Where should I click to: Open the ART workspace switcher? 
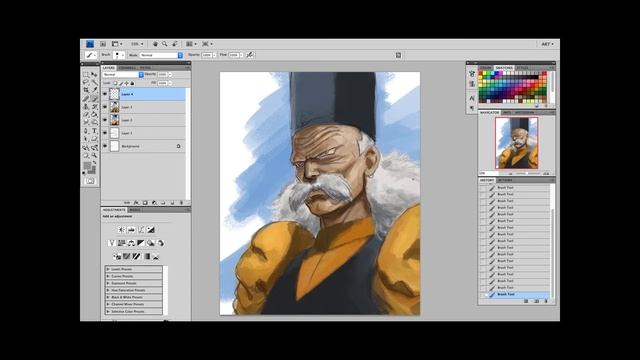(x=547, y=44)
